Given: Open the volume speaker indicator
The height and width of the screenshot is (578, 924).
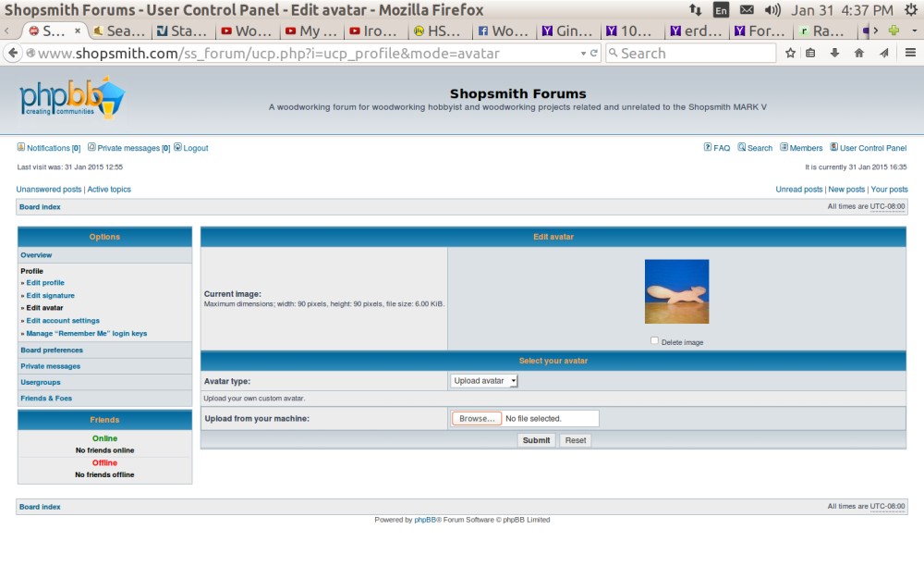Looking at the screenshot, I should (772, 10).
